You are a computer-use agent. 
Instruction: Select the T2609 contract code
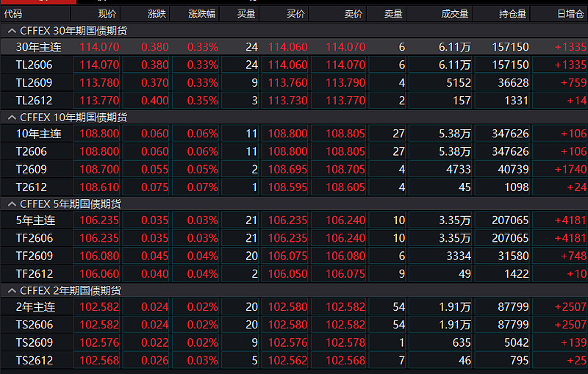(32, 169)
